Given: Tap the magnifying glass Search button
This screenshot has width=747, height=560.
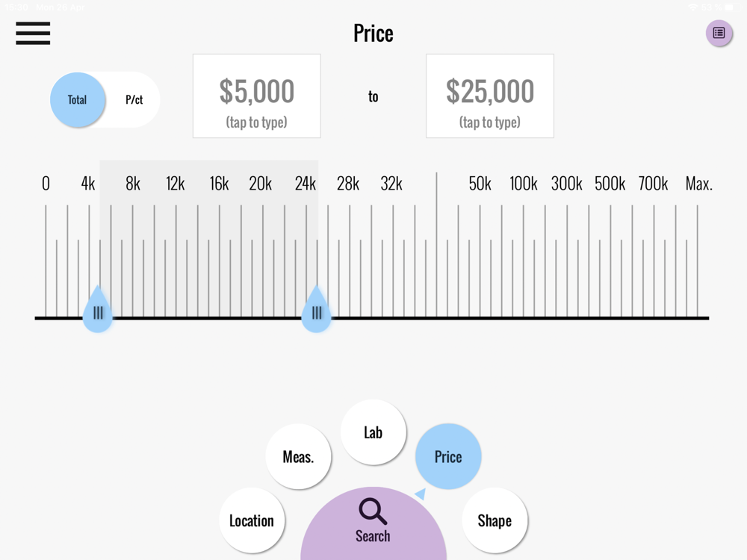Looking at the screenshot, I should coord(373,521).
